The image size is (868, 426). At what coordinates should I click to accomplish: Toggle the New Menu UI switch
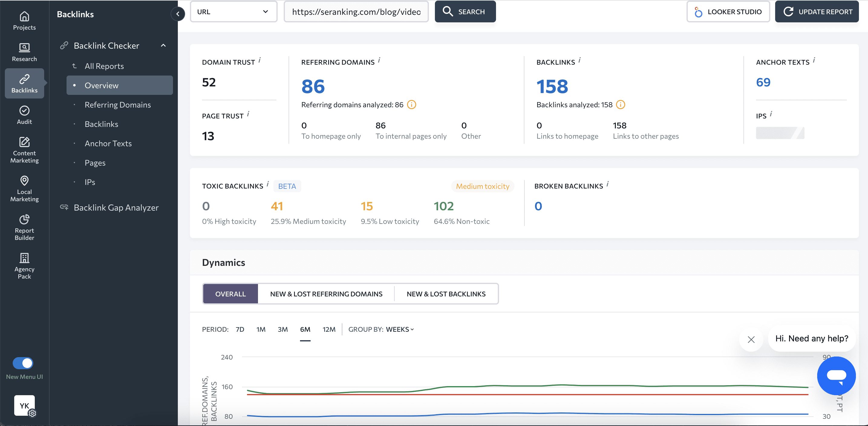23,363
